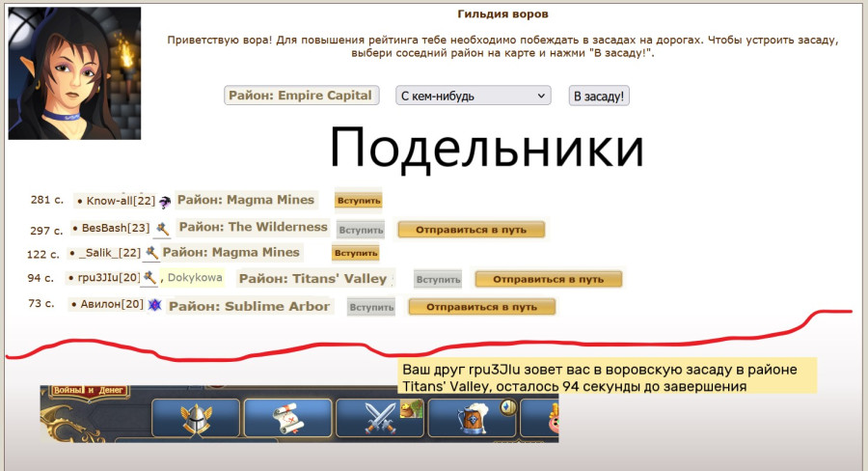Open the knight helmet character menu
The image size is (868, 471).
(x=196, y=418)
